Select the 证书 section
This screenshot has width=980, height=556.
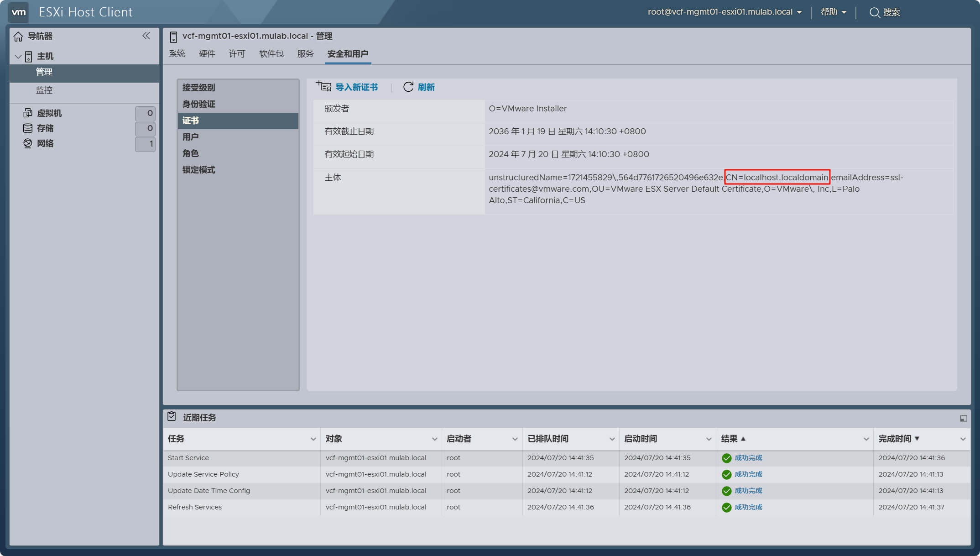238,121
